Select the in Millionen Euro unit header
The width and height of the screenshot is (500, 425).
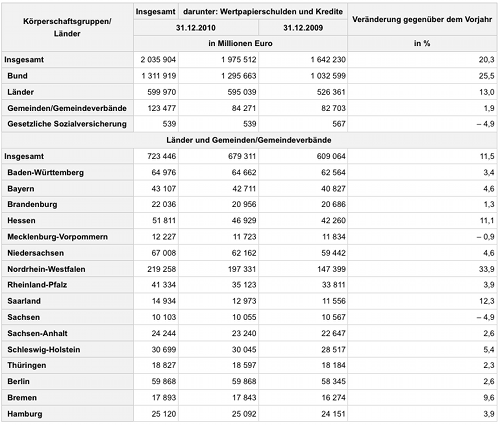[x=240, y=44]
